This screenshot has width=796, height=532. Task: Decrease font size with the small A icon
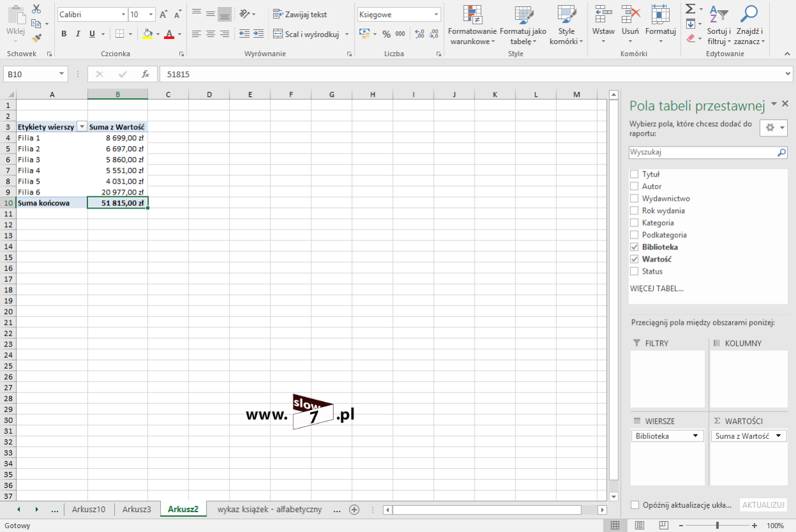tap(177, 14)
